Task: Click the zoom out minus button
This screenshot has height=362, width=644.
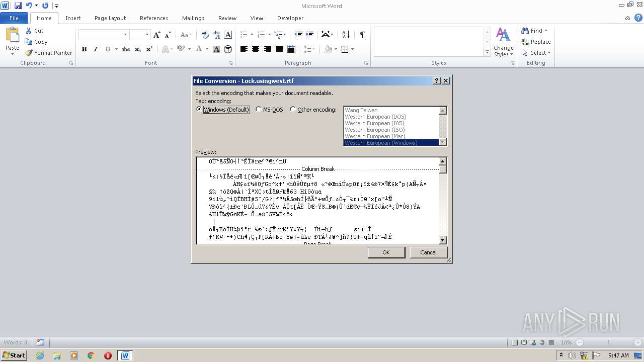Action: pyautogui.click(x=579, y=342)
